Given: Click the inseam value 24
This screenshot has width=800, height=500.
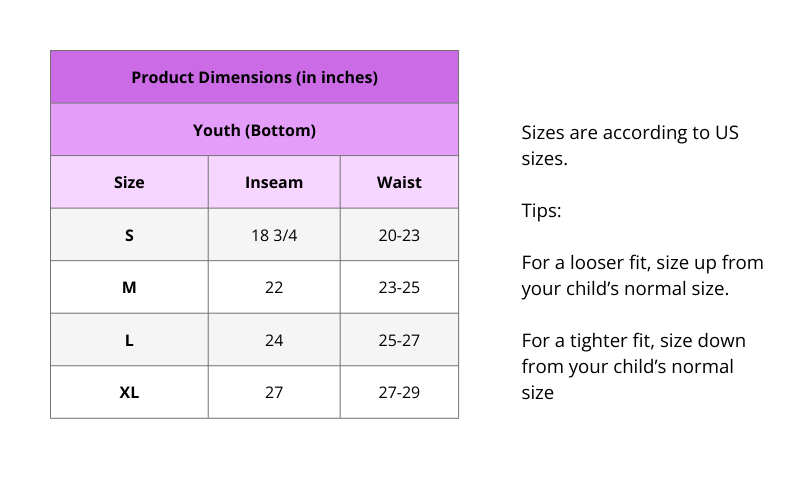Looking at the screenshot, I should tap(274, 340).
